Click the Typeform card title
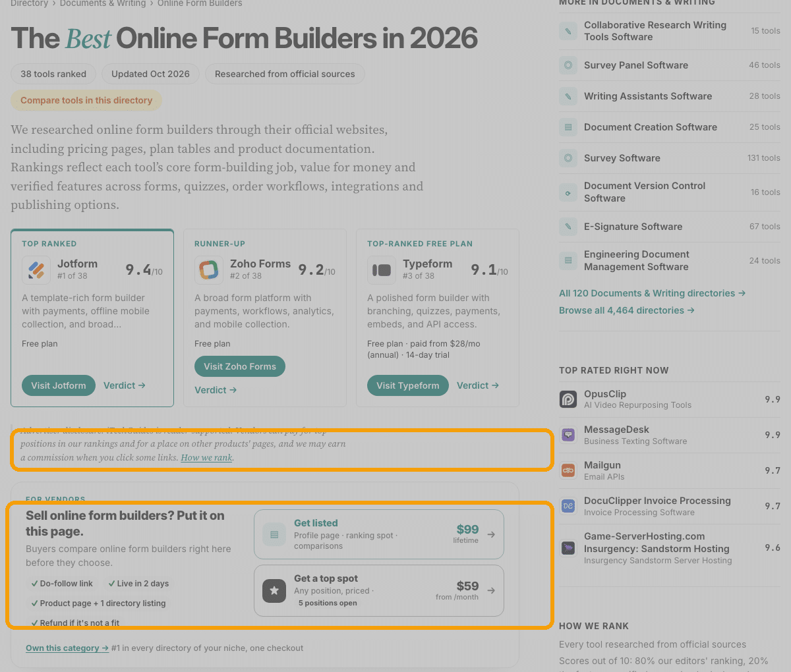Screen dimensions: 791x672 tap(428, 264)
